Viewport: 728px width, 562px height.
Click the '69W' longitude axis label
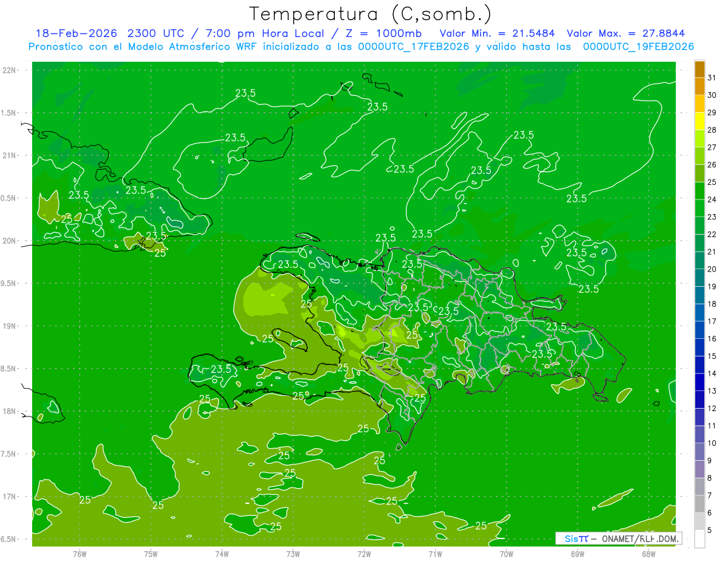(578, 554)
